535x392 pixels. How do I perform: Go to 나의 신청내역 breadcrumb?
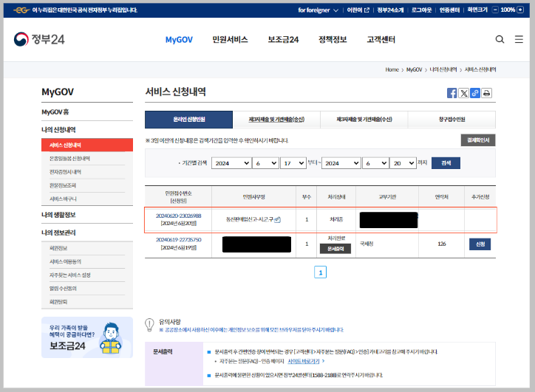443,69
